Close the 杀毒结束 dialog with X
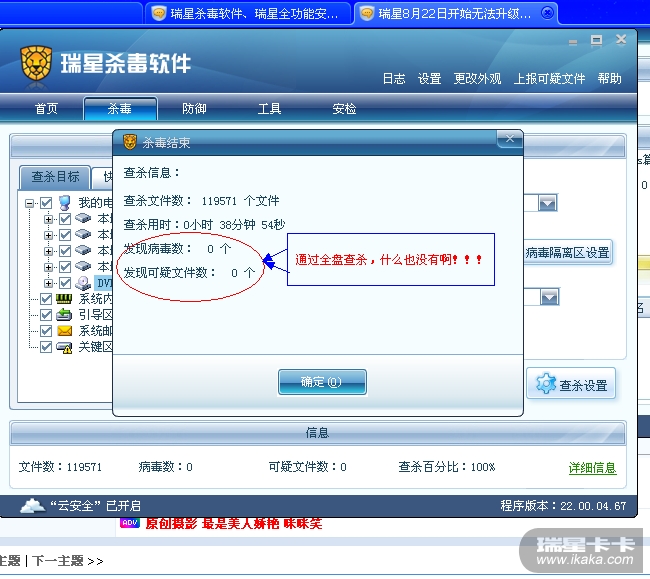650x579 pixels. [509, 139]
